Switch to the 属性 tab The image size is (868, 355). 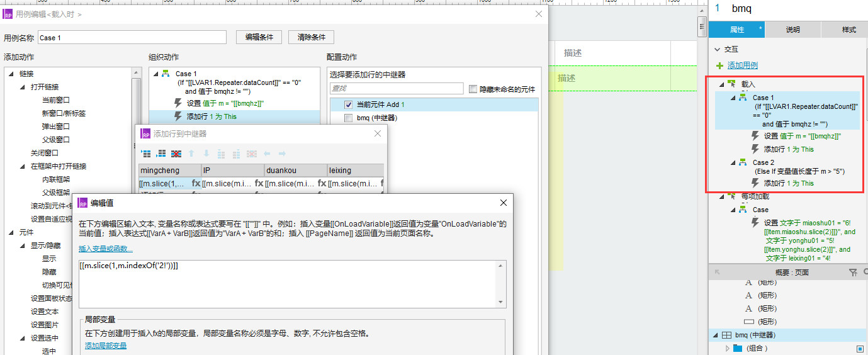pyautogui.click(x=737, y=30)
